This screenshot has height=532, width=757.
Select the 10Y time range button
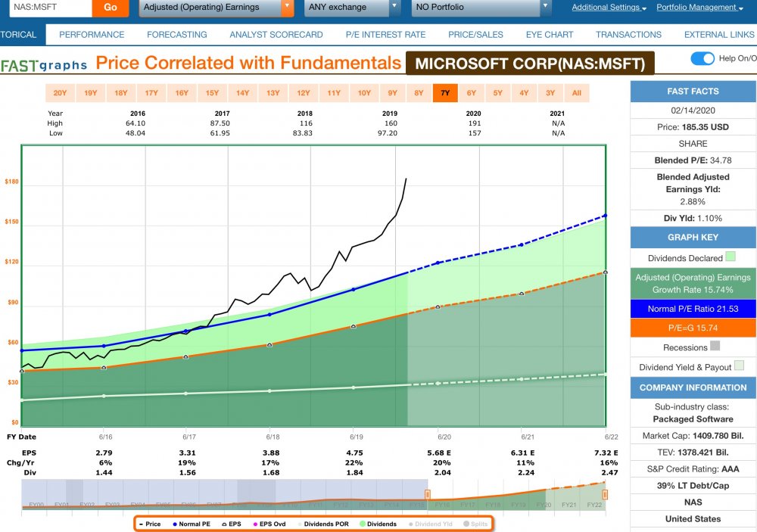(364, 92)
